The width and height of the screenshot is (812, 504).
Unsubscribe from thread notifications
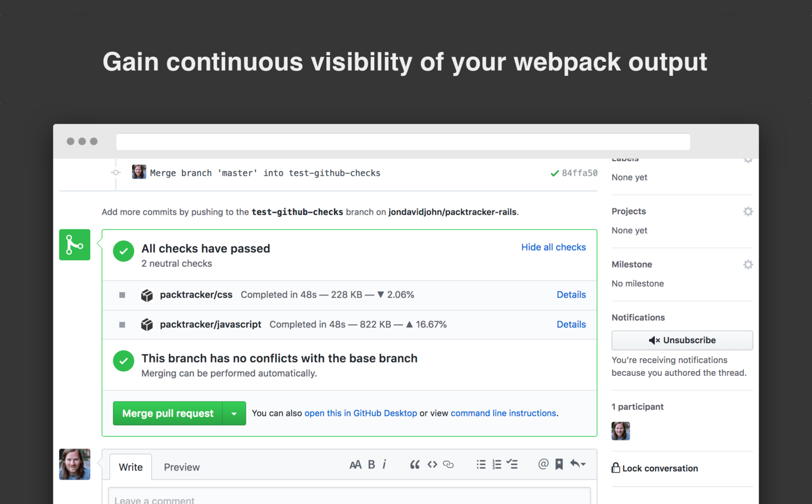pos(681,340)
